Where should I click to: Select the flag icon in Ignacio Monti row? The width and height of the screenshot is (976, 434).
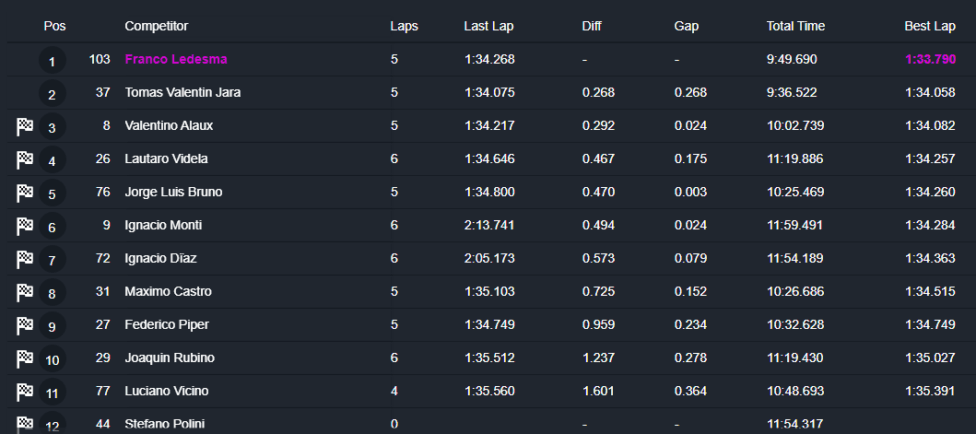pos(24,225)
